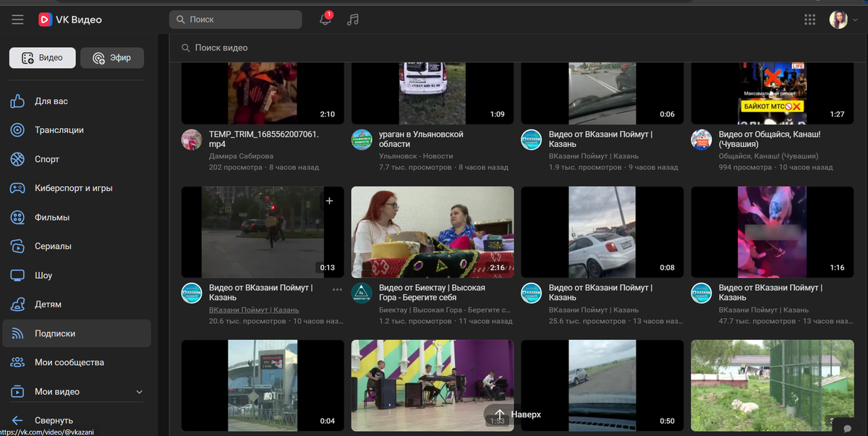
Task: Open the music note icon
Action: click(x=352, y=20)
